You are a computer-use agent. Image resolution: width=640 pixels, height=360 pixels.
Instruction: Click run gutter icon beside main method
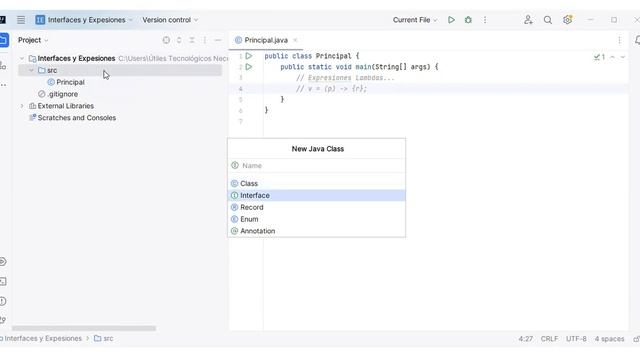(249, 67)
